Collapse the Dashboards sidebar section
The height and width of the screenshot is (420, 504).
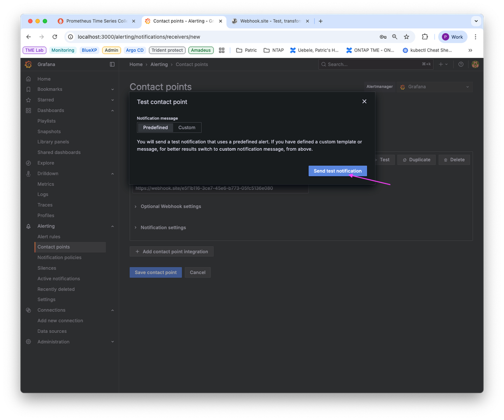(x=113, y=110)
